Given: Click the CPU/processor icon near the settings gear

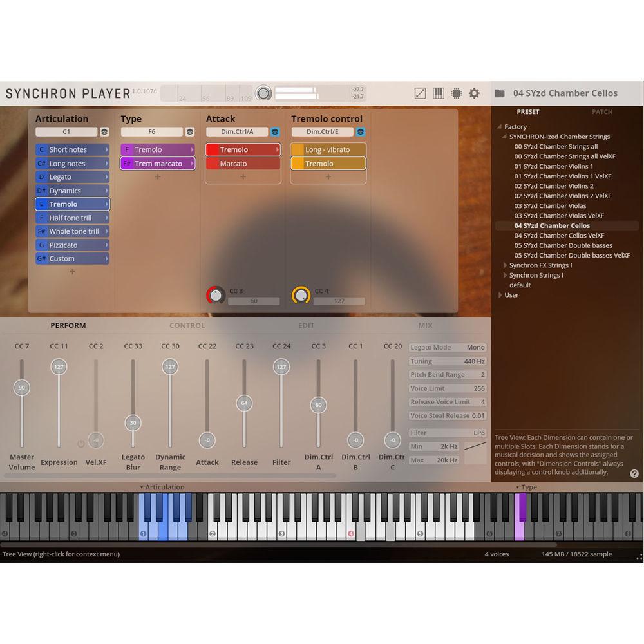Looking at the screenshot, I should click(x=456, y=93).
